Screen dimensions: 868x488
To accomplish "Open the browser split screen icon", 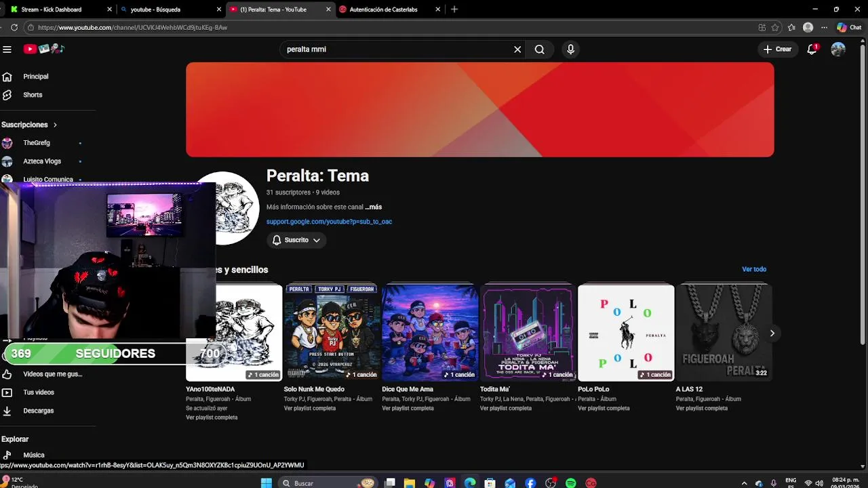I will pos(762,28).
